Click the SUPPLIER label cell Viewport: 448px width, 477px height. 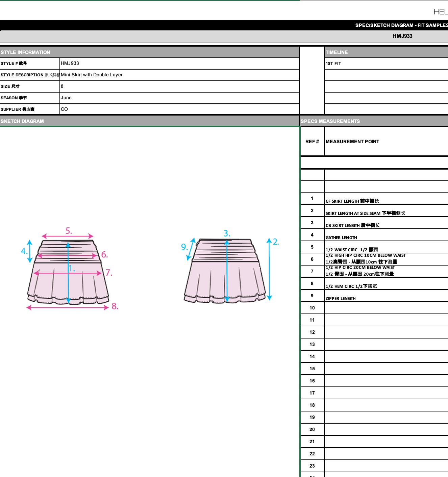point(30,109)
